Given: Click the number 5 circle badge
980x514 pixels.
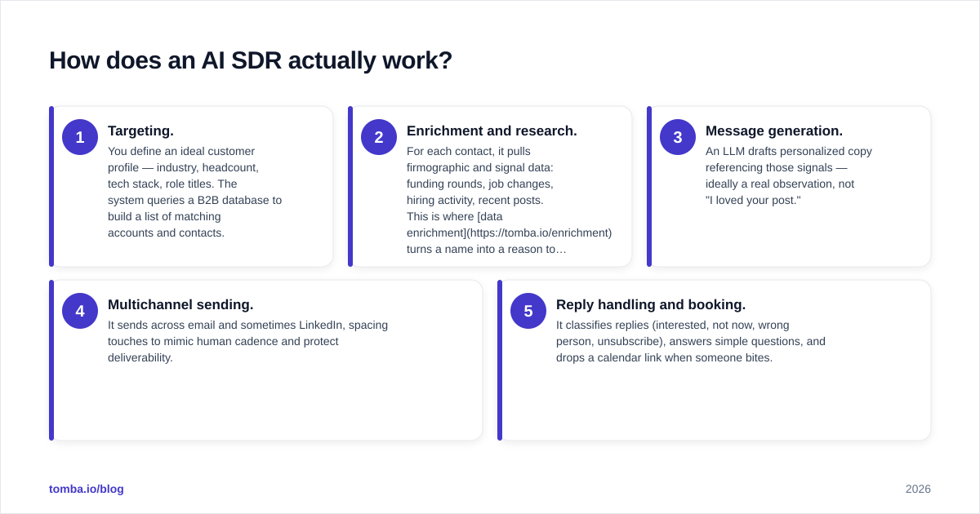Looking at the screenshot, I should click(x=528, y=311).
